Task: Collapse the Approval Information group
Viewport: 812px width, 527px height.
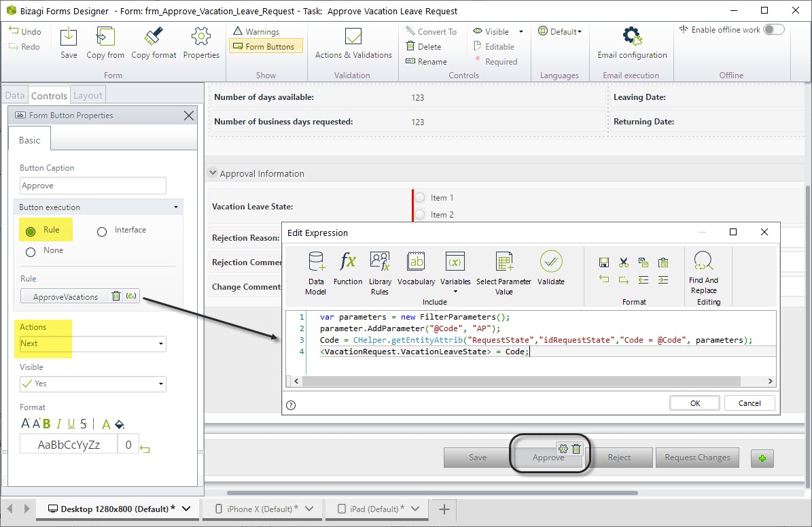Action: [x=213, y=173]
